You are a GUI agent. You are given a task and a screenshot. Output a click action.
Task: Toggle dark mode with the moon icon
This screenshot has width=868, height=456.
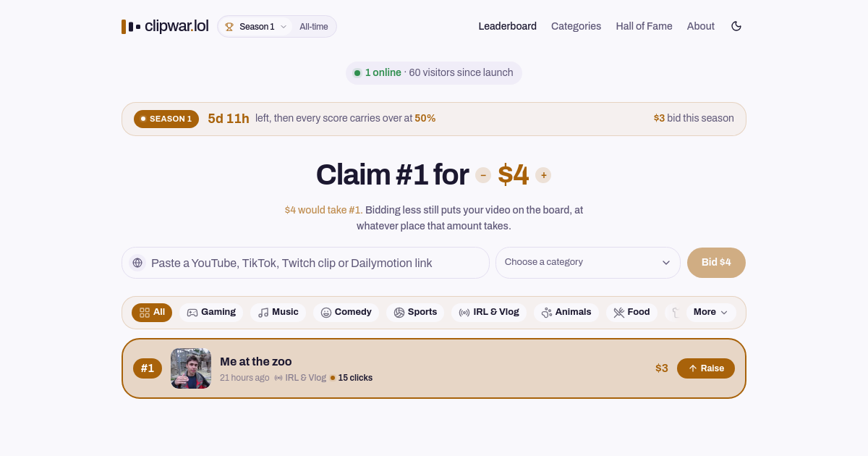[x=736, y=26]
